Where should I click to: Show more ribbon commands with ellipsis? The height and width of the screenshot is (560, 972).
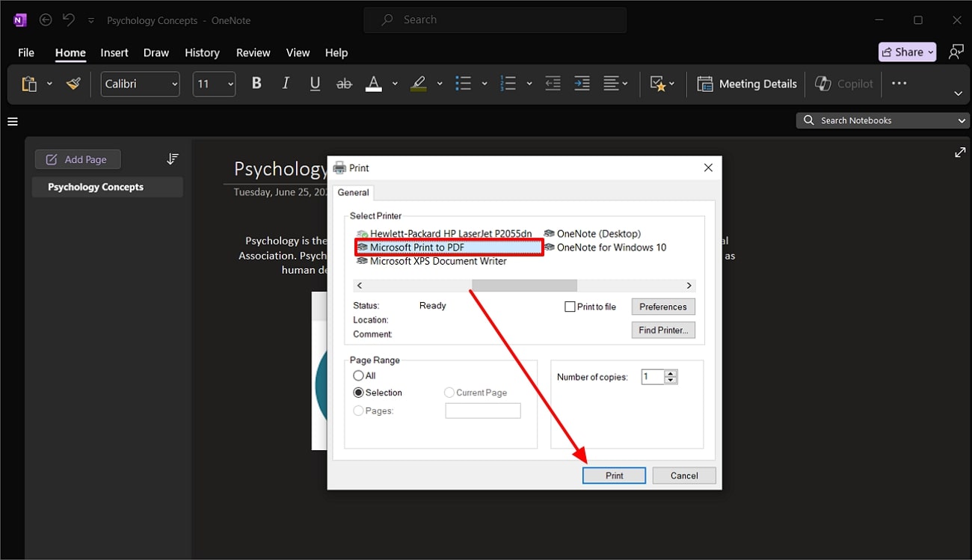coord(899,84)
